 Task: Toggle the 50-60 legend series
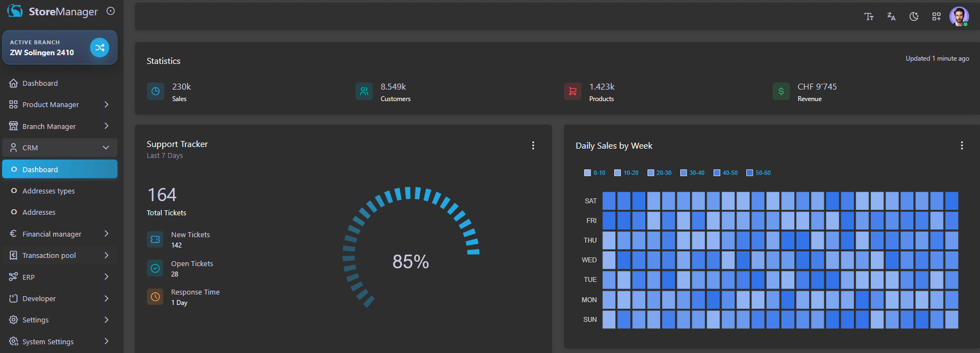pyautogui.click(x=759, y=173)
